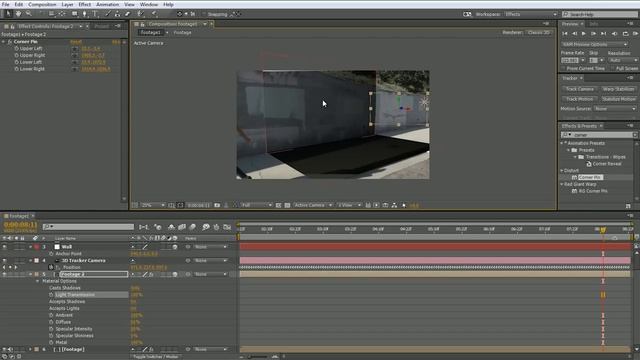Enable the From Current Time checkbox
This screenshot has height=360, width=640.
click(563, 69)
